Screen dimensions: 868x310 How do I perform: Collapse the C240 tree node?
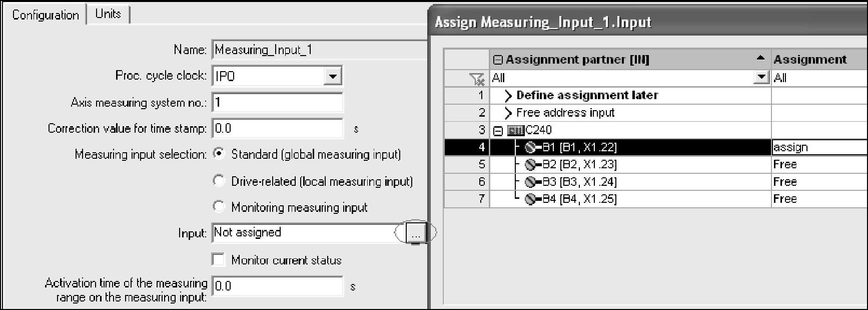[498, 131]
